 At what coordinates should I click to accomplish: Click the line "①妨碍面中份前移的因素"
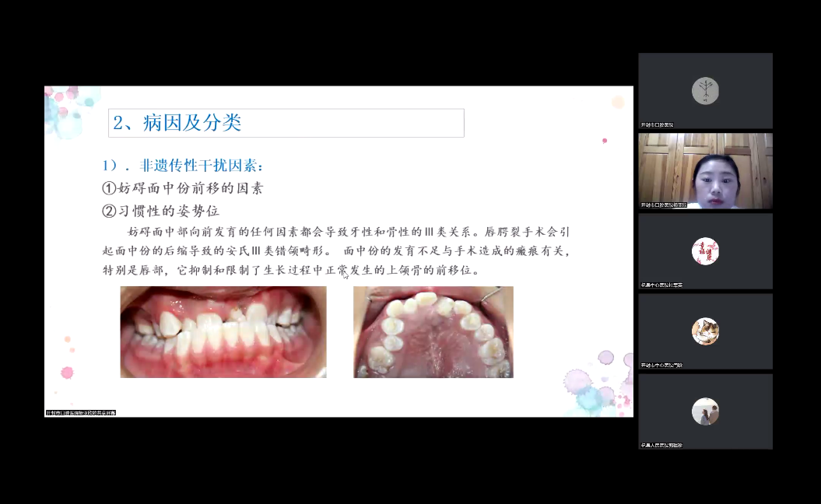(x=182, y=188)
